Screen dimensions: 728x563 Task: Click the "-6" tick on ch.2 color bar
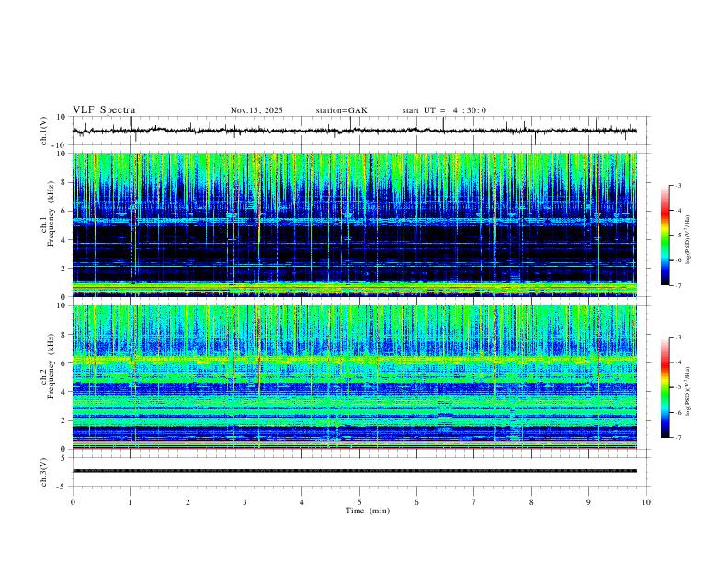pyautogui.click(x=677, y=412)
